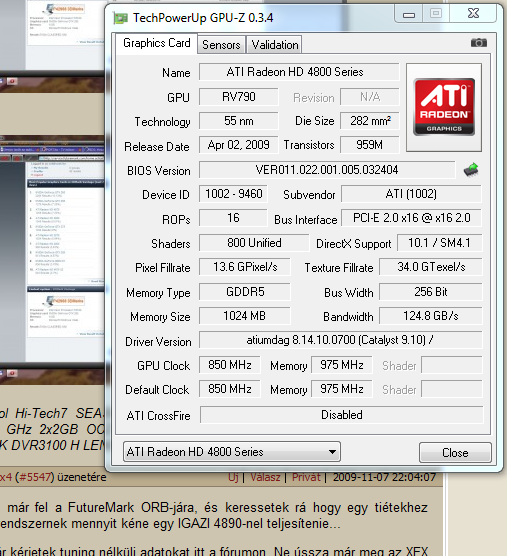Click Default Clock row Memory value 975 MHz
Viewport: 507px width, 556px height.
coord(342,389)
